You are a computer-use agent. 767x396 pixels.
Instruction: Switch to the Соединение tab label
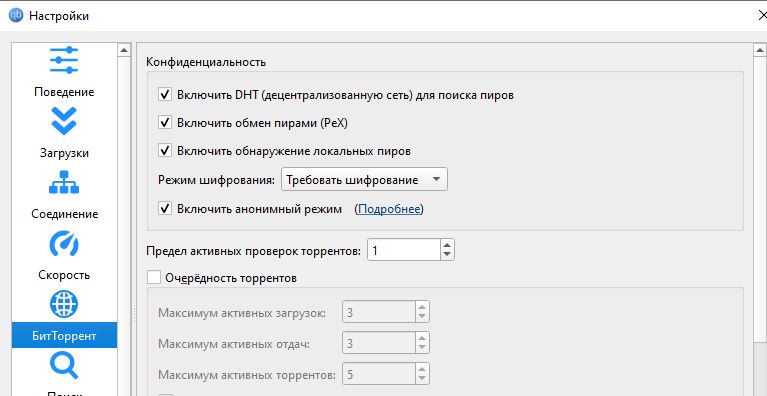coord(65,214)
